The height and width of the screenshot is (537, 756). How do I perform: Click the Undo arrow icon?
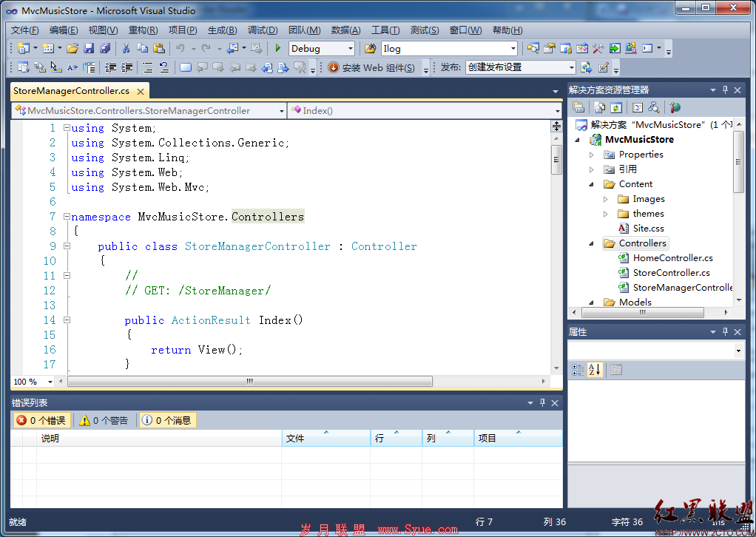coord(180,48)
